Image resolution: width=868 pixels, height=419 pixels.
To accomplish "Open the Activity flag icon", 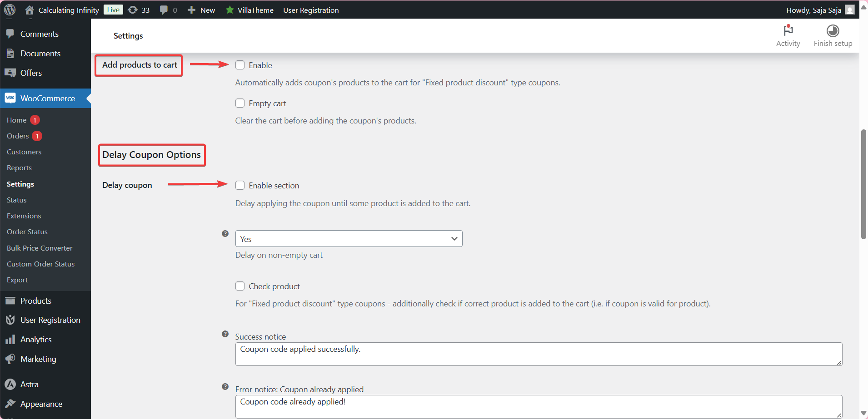I will tap(788, 30).
